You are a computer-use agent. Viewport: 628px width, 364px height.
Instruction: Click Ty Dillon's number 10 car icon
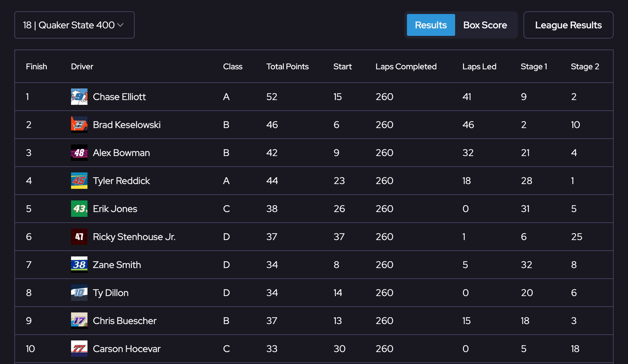tap(79, 293)
